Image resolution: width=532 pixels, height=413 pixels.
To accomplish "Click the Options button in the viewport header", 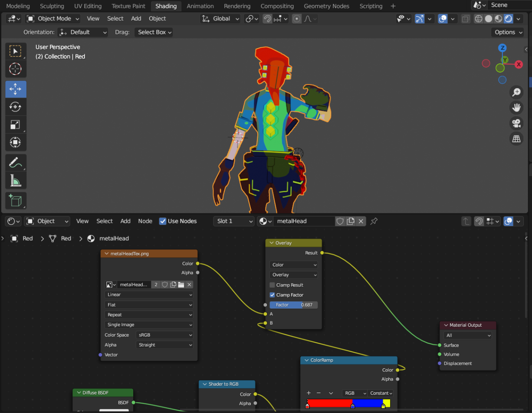I will click(508, 32).
